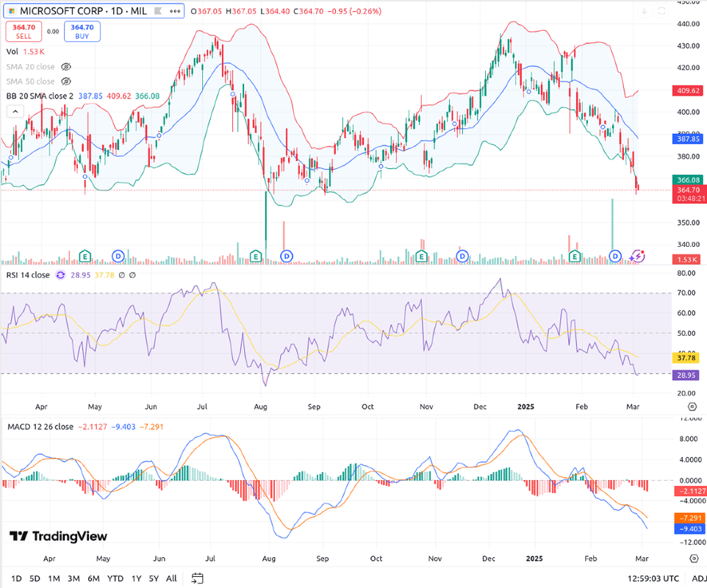Click the red -2.1127 MACD histogram label
707x588 pixels.
click(690, 491)
